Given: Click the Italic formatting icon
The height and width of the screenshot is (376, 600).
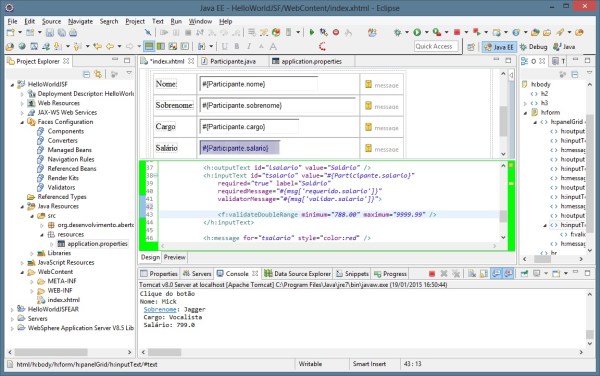Looking at the screenshot, I should tap(249, 47).
